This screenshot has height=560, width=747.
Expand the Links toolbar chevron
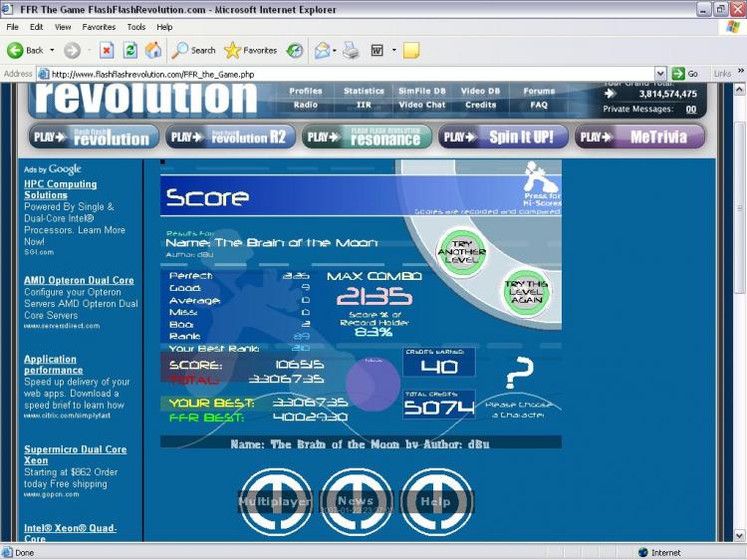click(x=740, y=74)
